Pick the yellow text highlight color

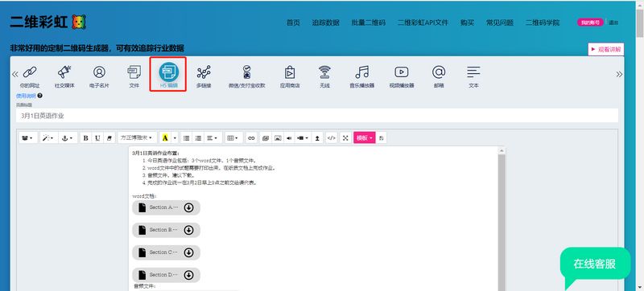click(x=165, y=138)
